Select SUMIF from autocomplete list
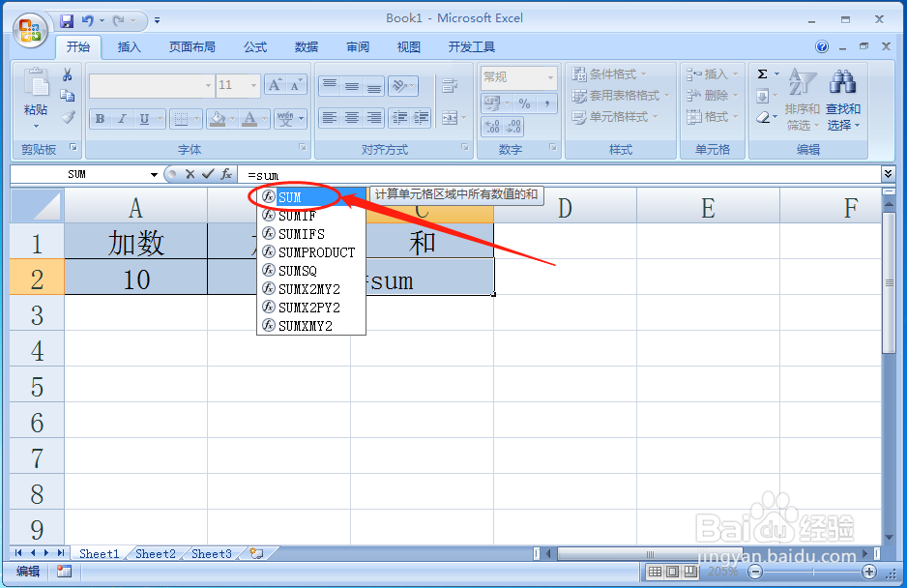Viewport: 907px width, 588px height. click(x=311, y=216)
